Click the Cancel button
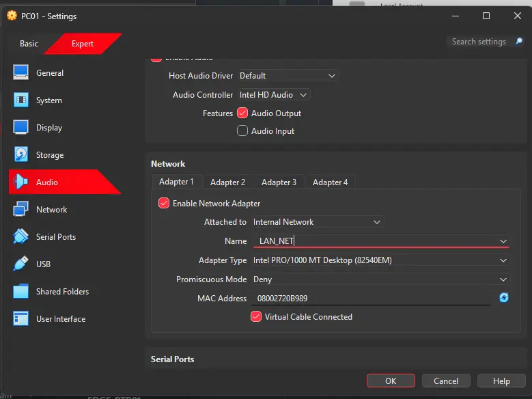The width and height of the screenshot is (532, 399). coord(446,381)
